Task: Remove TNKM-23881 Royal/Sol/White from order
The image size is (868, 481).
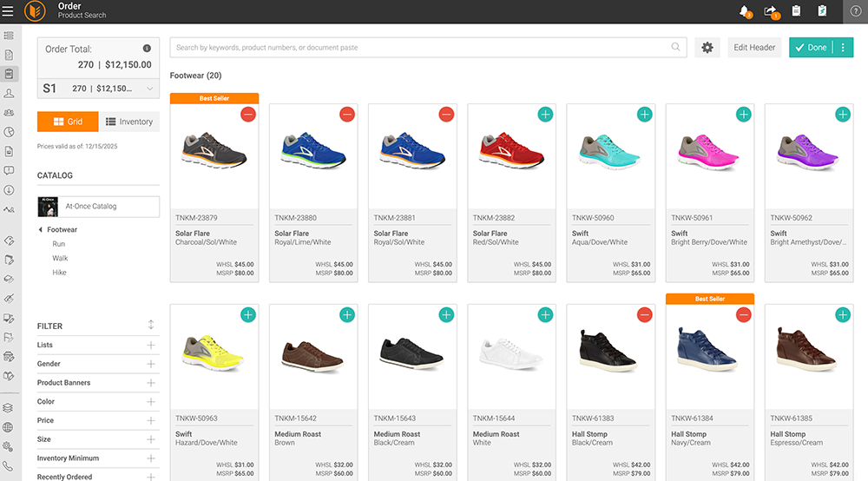Action: tap(446, 115)
